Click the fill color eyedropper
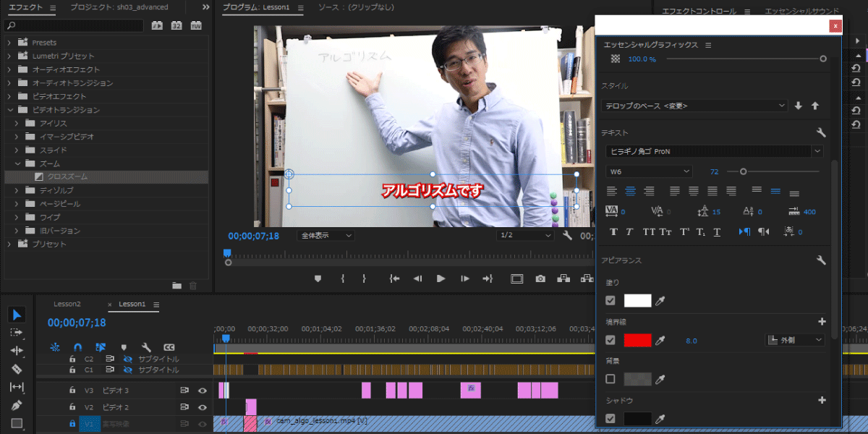The image size is (868, 434). pyautogui.click(x=660, y=301)
